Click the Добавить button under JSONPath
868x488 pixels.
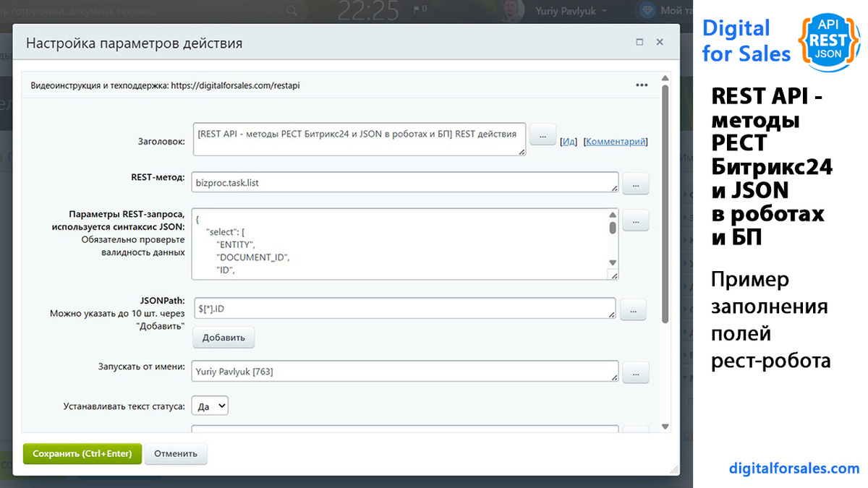(224, 338)
